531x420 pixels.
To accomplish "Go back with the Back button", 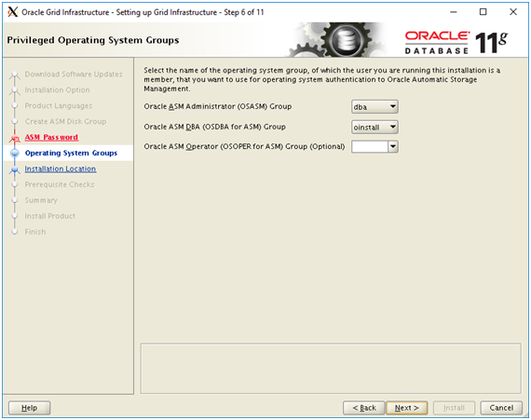I will click(x=364, y=408).
